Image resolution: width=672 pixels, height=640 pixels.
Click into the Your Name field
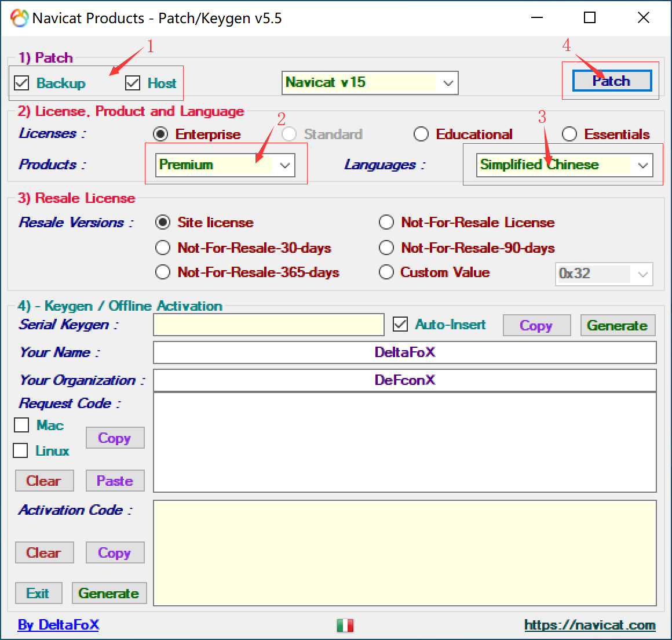[x=404, y=352]
